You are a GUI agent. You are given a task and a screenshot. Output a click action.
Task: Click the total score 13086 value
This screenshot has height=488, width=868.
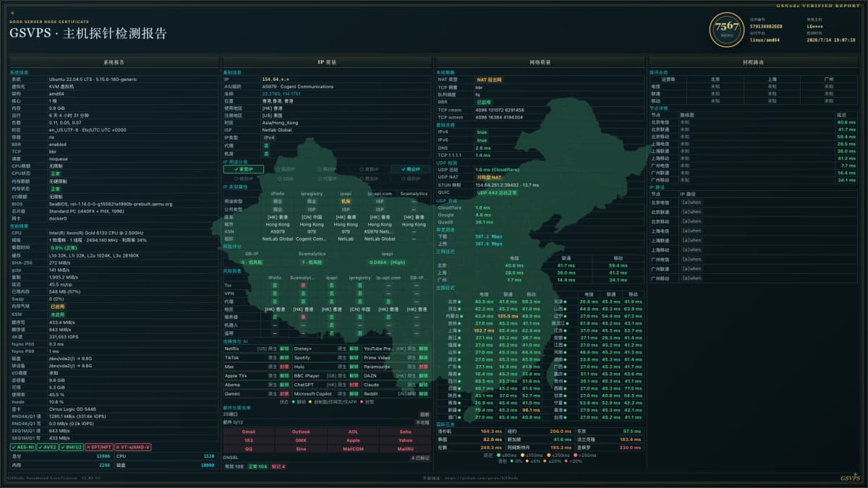pyautogui.click(x=103, y=456)
